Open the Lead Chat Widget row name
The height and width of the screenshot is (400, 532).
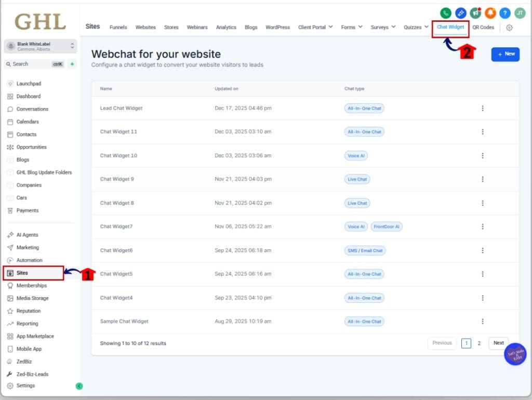pyautogui.click(x=121, y=108)
